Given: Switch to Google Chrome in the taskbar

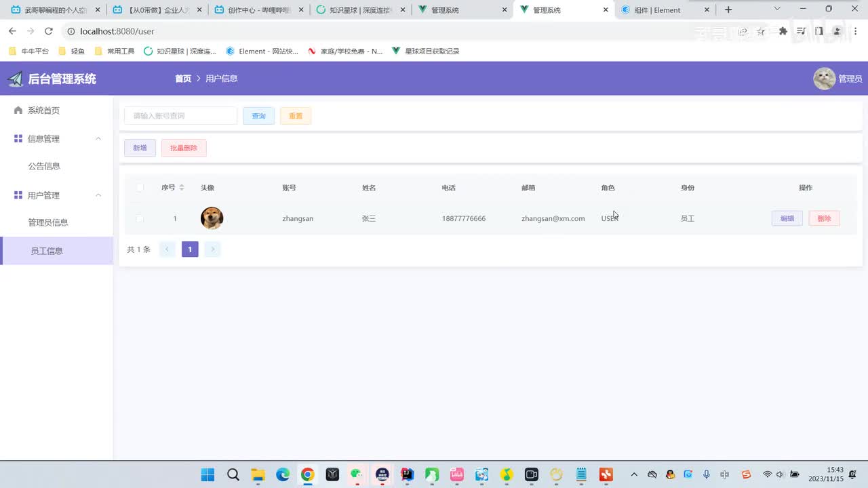Looking at the screenshot, I should 307,474.
